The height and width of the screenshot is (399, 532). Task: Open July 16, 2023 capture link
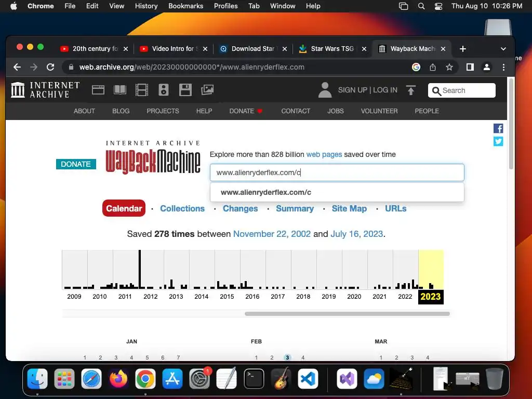coord(356,234)
